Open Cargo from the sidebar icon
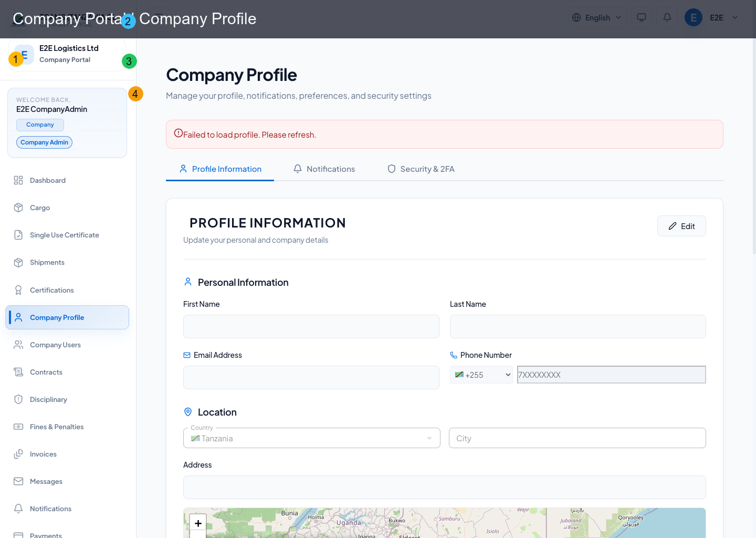The height and width of the screenshot is (538, 756). pyautogui.click(x=18, y=208)
